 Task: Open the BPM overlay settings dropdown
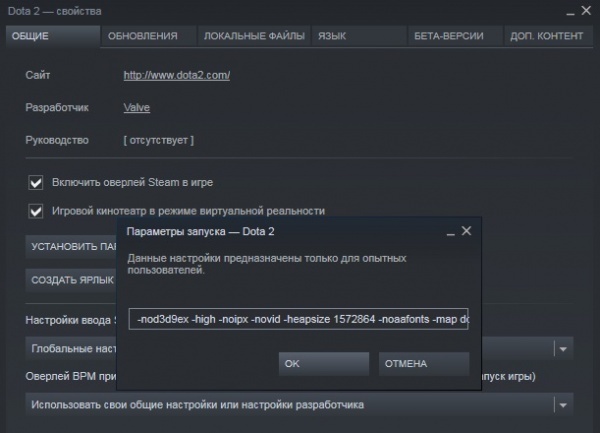[564, 405]
